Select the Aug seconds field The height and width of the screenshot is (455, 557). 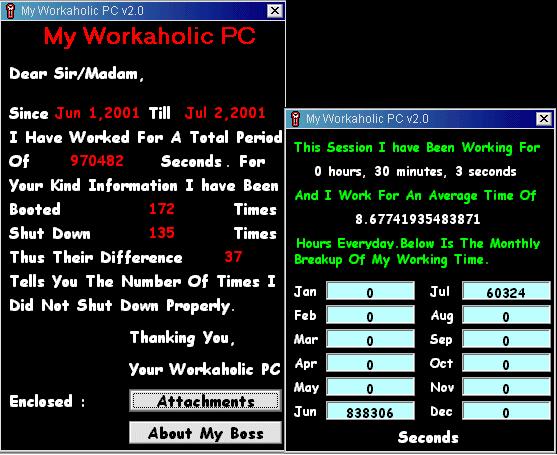coord(506,315)
